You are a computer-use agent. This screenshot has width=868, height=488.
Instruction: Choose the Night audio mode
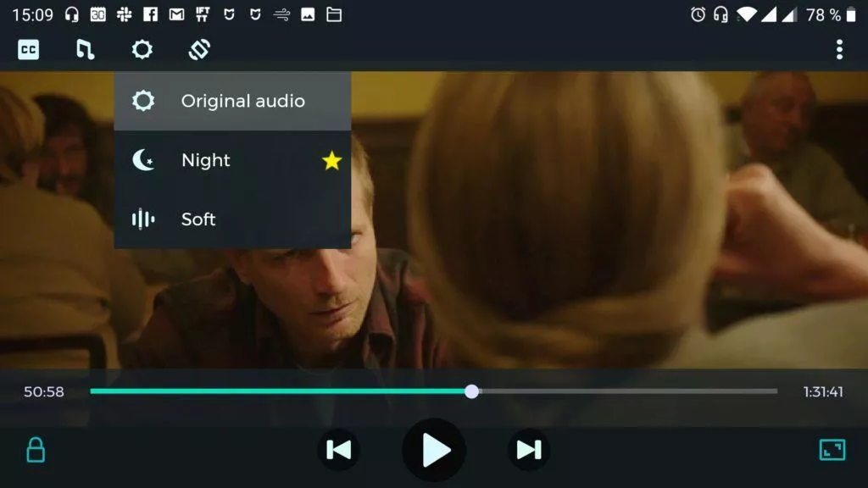coord(232,160)
